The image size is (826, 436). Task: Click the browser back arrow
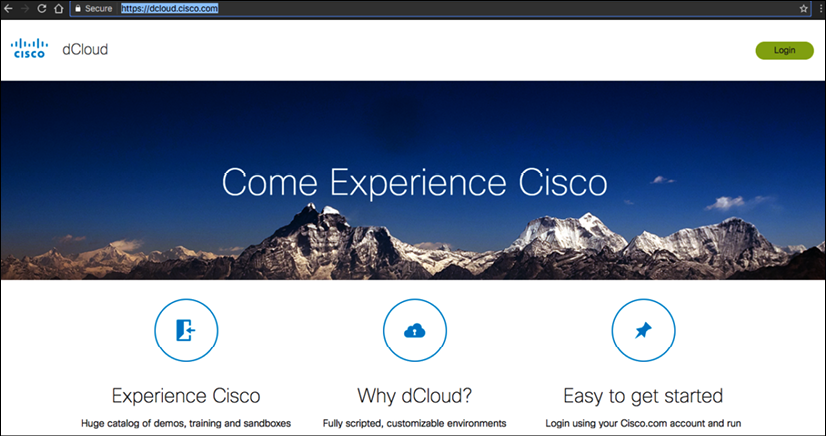(x=8, y=8)
